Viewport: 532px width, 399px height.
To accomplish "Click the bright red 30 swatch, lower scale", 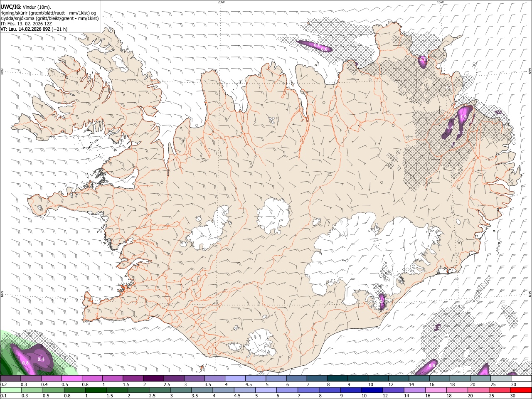I will [x=521, y=390].
